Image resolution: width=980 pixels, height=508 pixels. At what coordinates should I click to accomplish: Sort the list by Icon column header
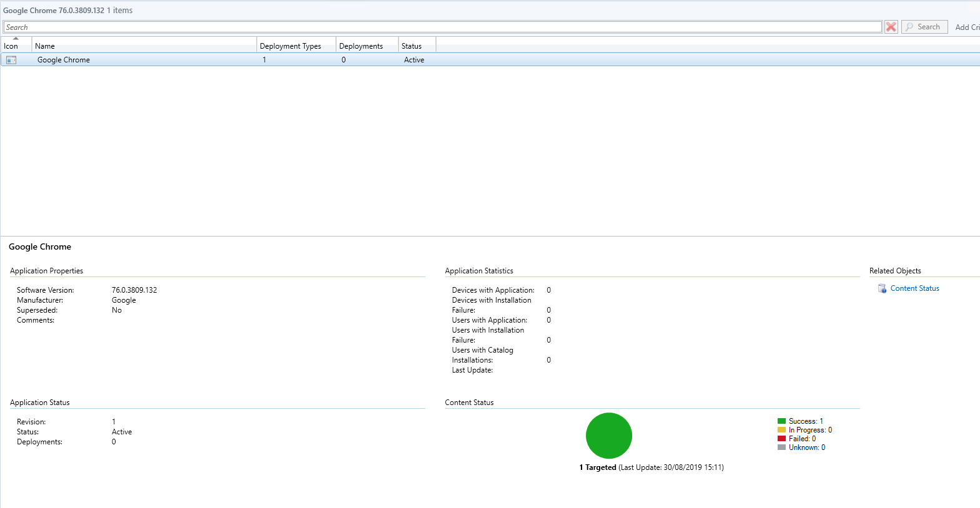[x=16, y=46]
